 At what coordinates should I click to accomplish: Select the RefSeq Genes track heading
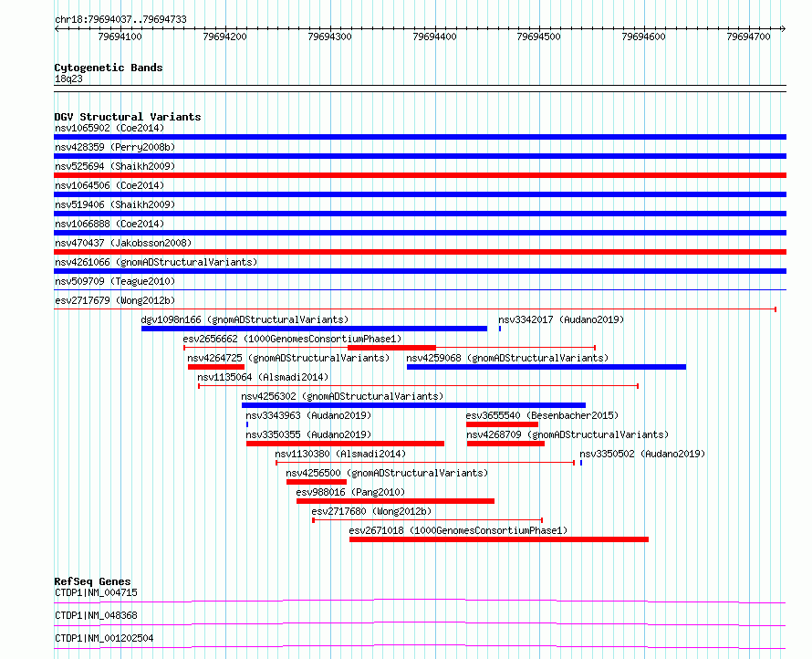coord(93,581)
